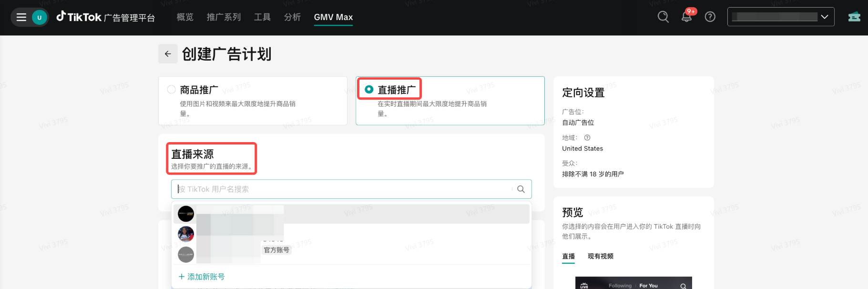Click the LIVE icon in preview

tap(584, 286)
